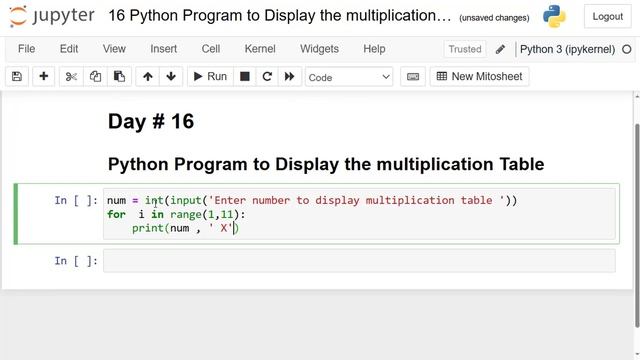The width and height of the screenshot is (640, 360).
Task: Move selected cell down
Action: point(171,76)
